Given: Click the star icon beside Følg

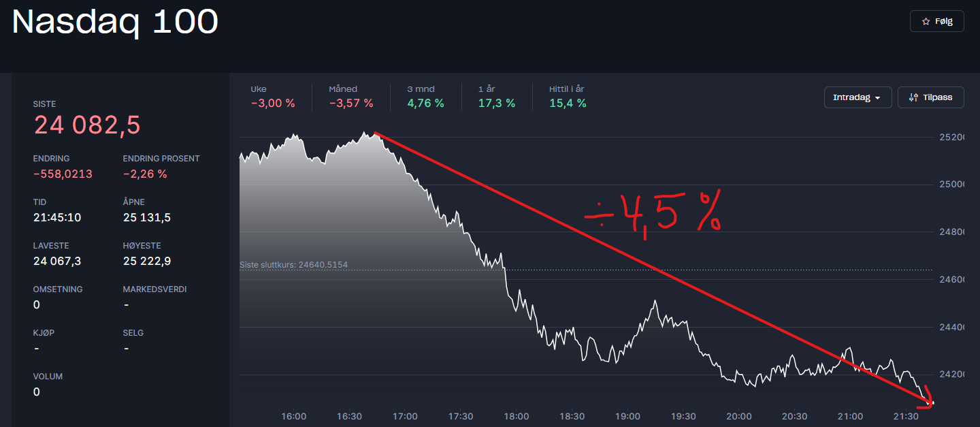Looking at the screenshot, I should (926, 22).
